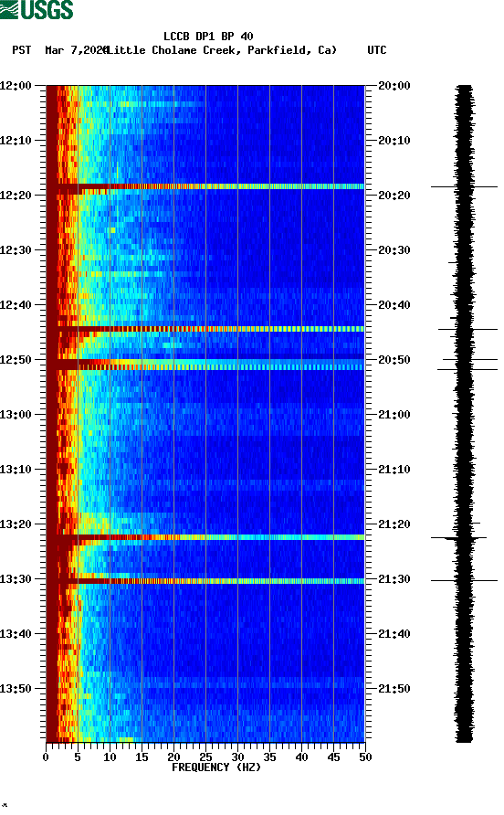Viewport: 504px width, 815px height.
Task: Click the broadband event streak near 13:30 PST
Action: tap(205, 580)
